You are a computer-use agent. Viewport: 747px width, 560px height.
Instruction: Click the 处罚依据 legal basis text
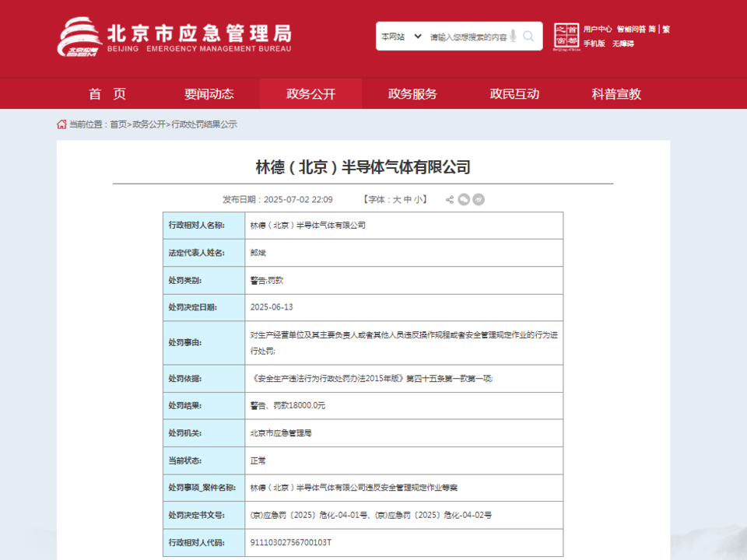click(372, 379)
